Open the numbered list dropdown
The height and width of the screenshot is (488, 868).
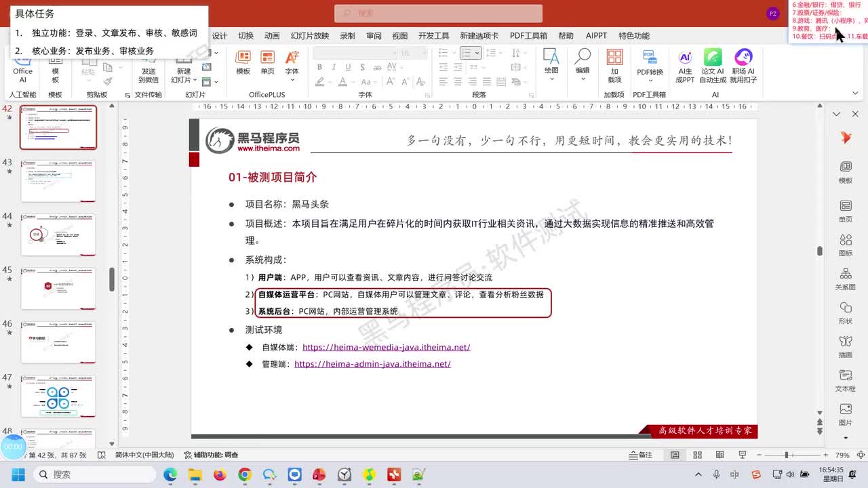477,53
